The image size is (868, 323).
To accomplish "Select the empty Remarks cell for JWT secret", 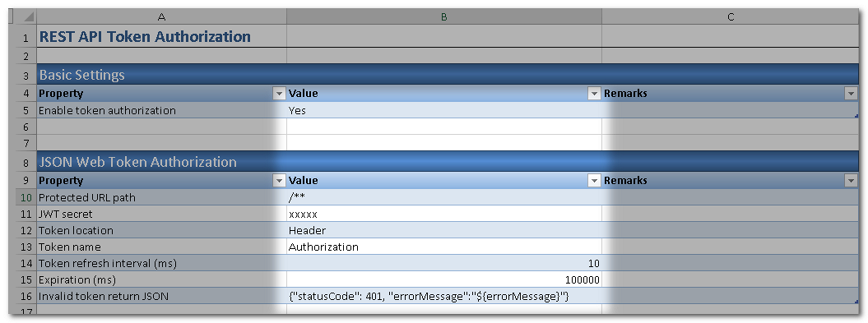I will 730,214.
